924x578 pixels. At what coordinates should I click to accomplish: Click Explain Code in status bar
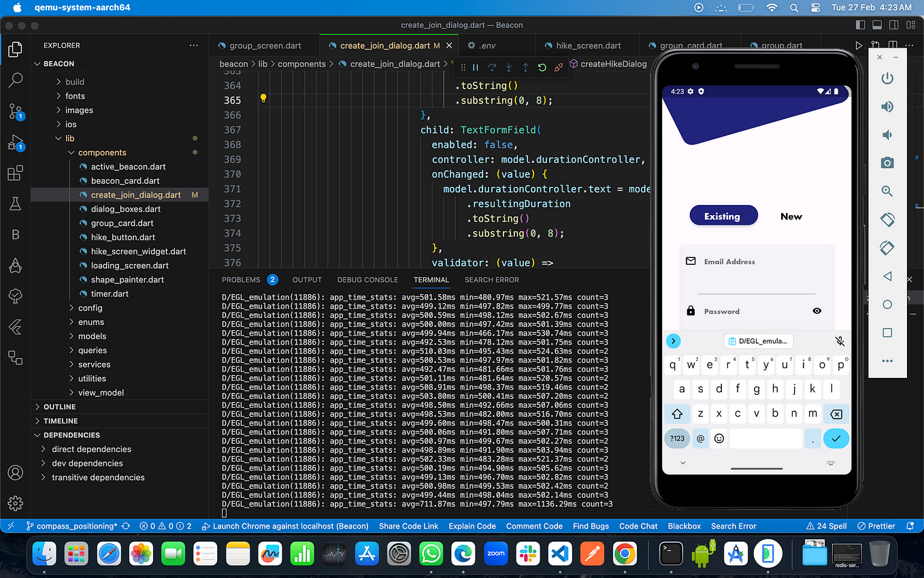(472, 526)
